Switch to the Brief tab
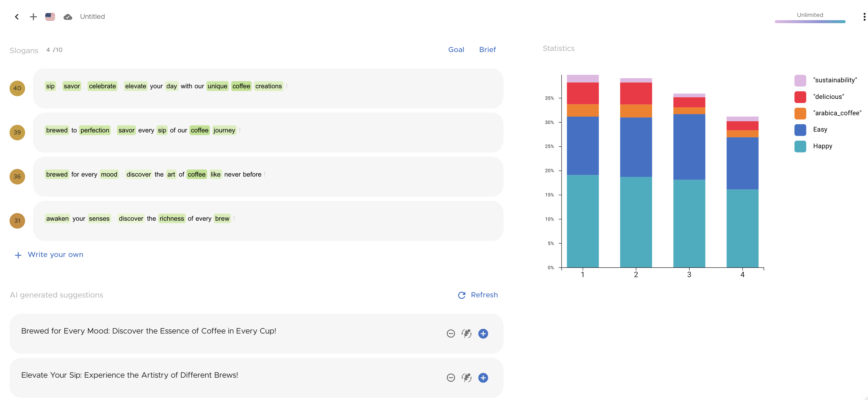Screen dimensions: 868x400 click(x=487, y=50)
